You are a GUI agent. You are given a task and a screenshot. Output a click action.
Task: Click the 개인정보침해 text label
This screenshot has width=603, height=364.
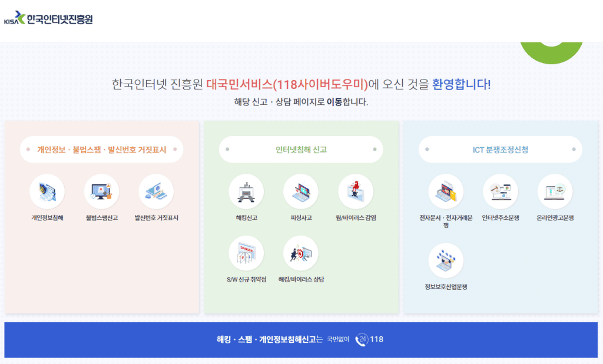pos(47,218)
